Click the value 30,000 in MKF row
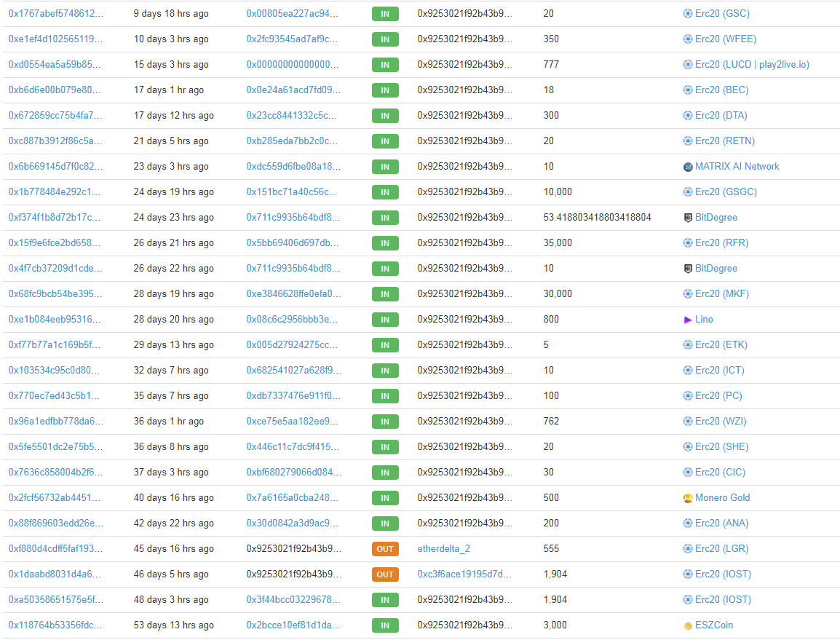This screenshot has width=840, height=640. (x=558, y=293)
